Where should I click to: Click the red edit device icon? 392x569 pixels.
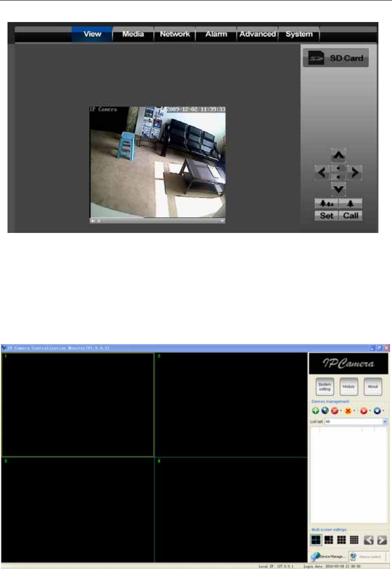(335, 411)
